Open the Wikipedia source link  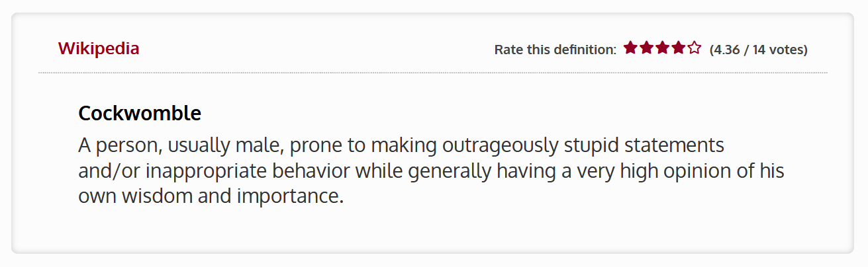[x=99, y=48]
